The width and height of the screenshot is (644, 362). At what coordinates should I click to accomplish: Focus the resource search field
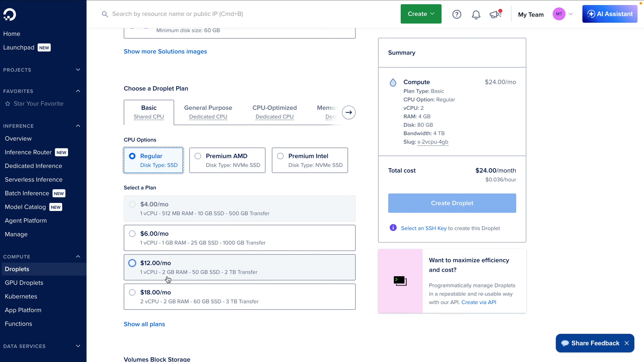(178, 14)
